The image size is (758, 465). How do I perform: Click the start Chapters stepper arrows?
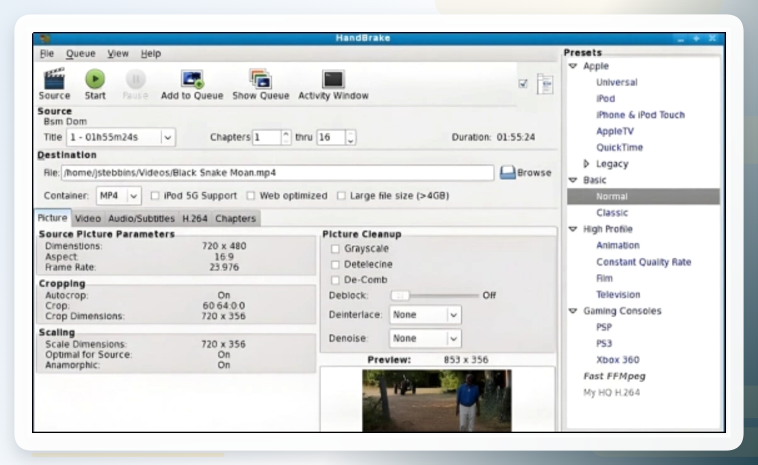coord(286,137)
